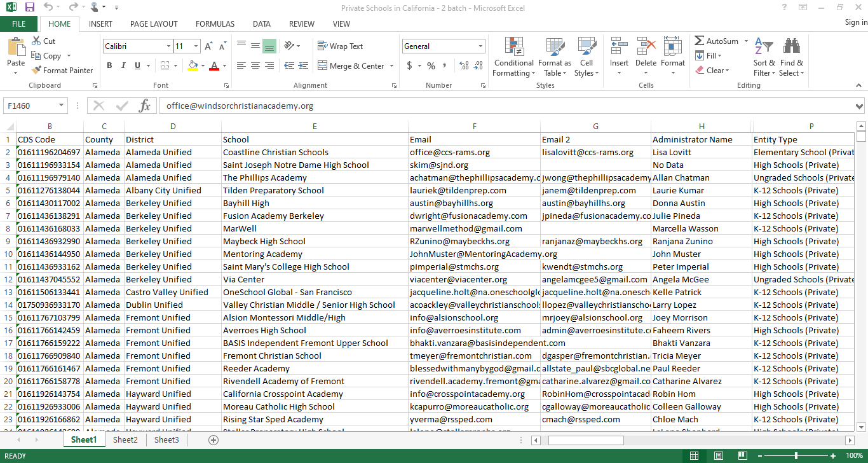Open Sheet2 worksheet tab
868x463 pixels.
(125, 440)
